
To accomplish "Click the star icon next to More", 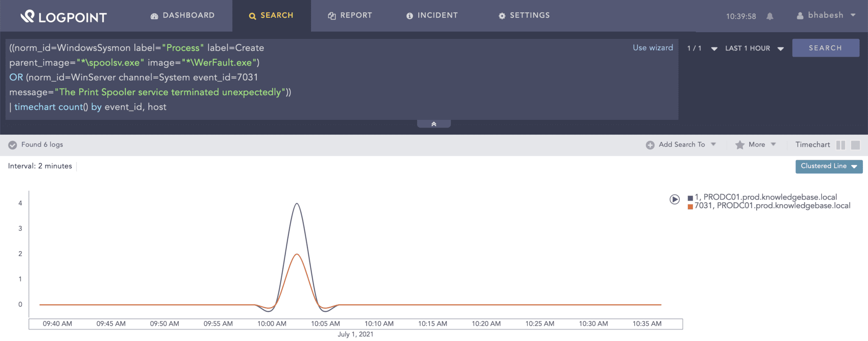I will 740,145.
